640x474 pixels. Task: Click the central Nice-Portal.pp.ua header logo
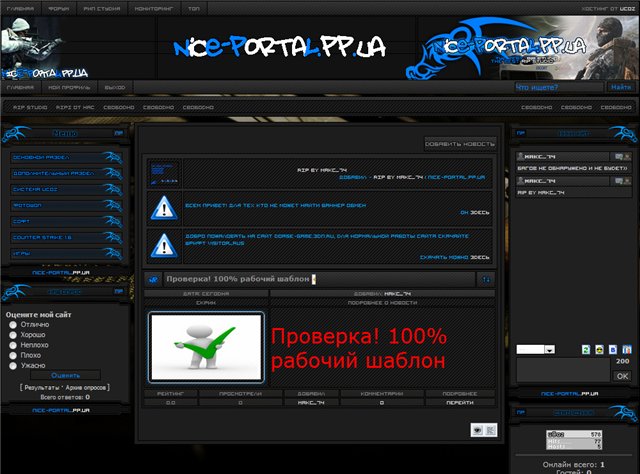[x=280, y=47]
